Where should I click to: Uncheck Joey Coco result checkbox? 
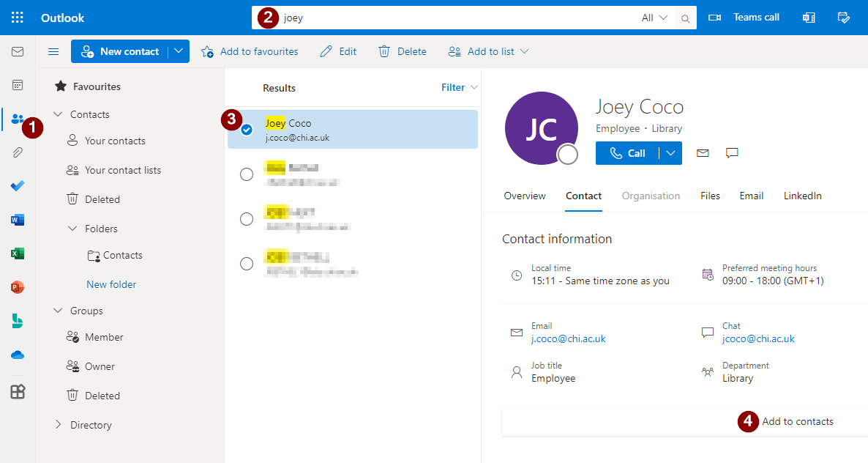tap(247, 130)
